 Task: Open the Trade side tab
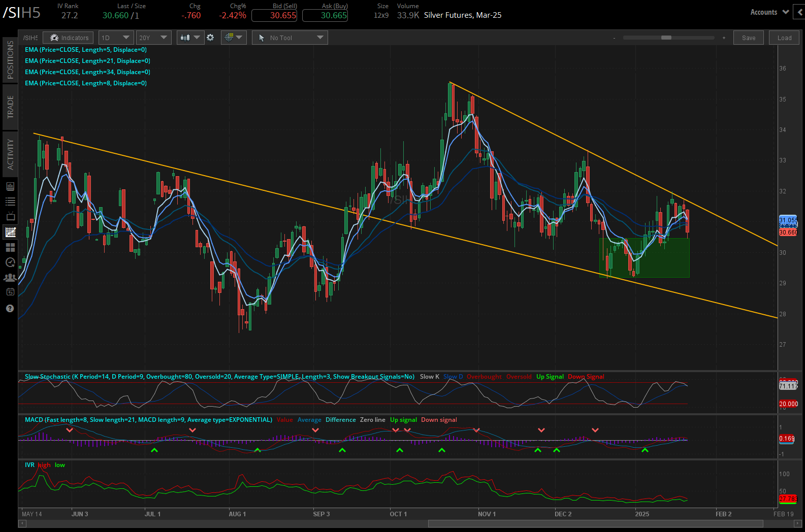(x=10, y=107)
